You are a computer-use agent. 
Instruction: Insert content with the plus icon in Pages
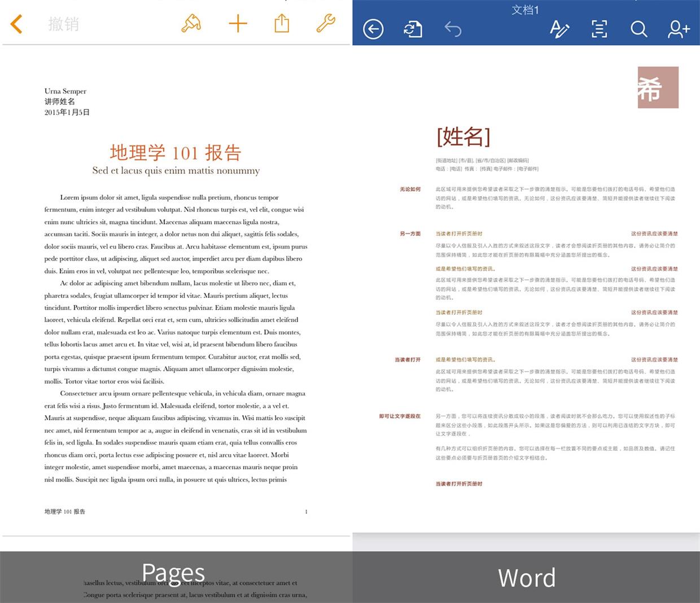click(238, 24)
